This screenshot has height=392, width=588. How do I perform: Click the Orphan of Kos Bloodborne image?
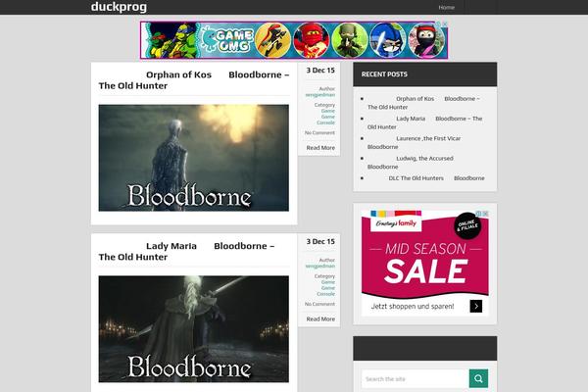(x=193, y=158)
